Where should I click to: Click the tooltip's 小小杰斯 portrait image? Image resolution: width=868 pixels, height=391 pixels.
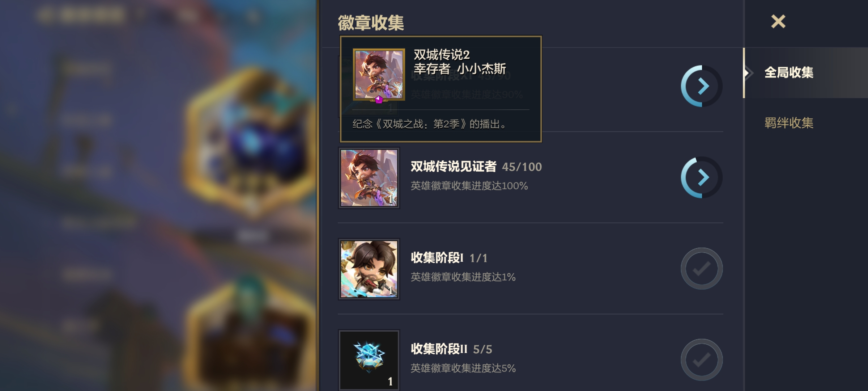point(379,74)
